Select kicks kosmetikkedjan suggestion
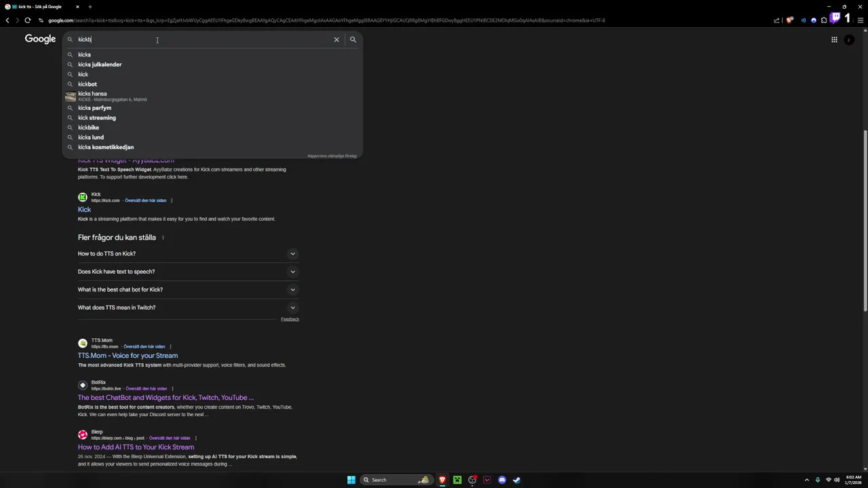Viewport: 868px width, 488px height. tap(212, 147)
